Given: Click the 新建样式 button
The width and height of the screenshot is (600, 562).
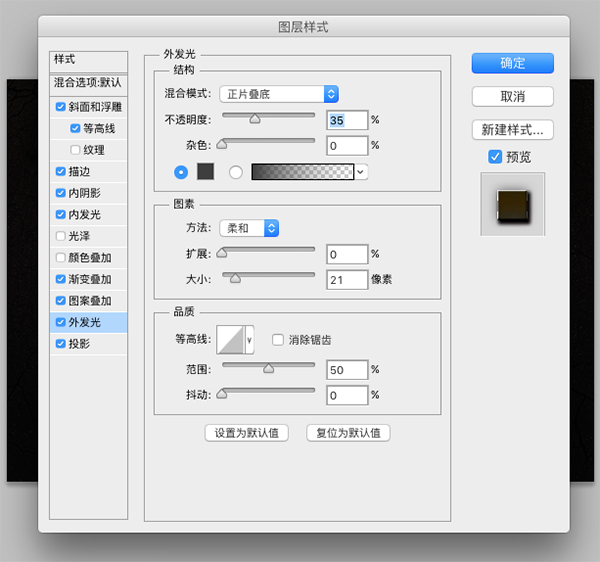Looking at the screenshot, I should (x=512, y=129).
